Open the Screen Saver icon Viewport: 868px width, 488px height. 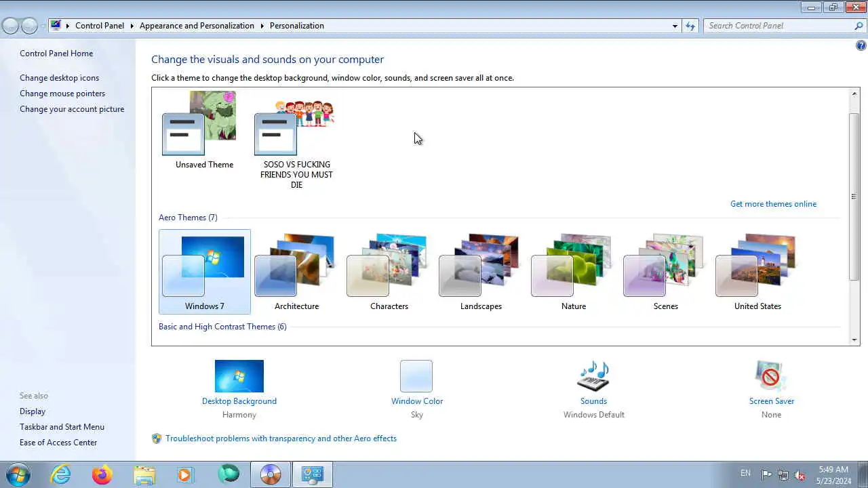tap(771, 376)
